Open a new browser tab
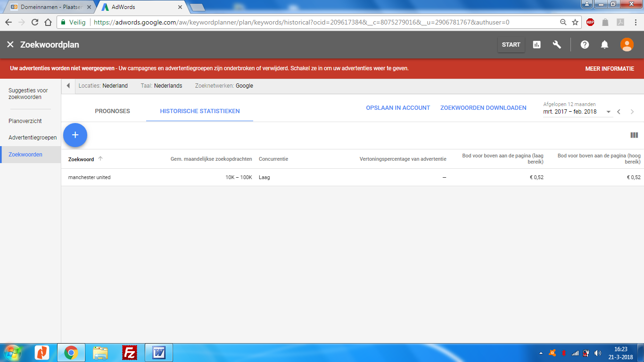Viewport: 644px width, 362px height. 197,7
